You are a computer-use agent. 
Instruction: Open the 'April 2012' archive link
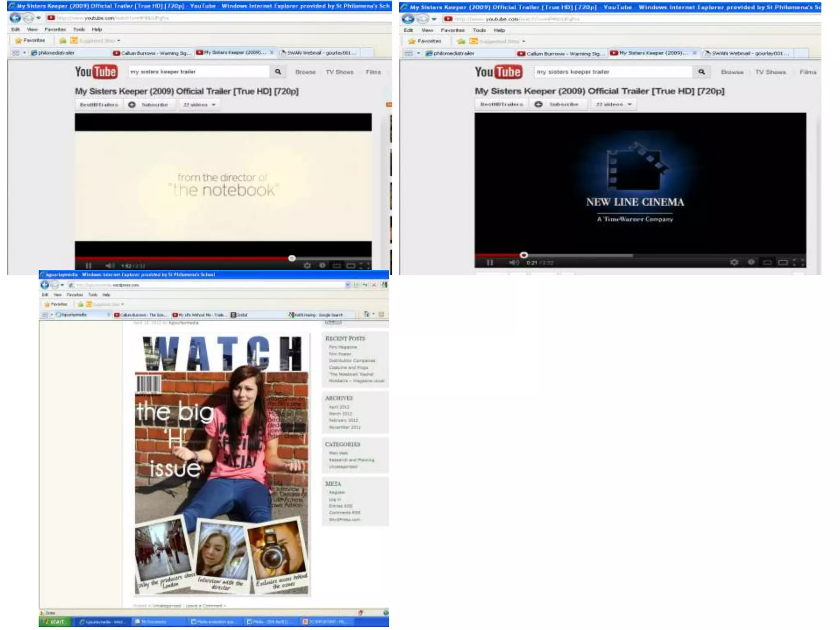(x=339, y=407)
